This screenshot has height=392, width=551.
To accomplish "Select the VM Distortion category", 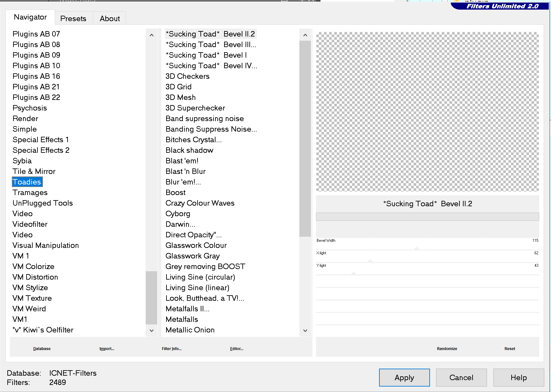I will 35,277.
